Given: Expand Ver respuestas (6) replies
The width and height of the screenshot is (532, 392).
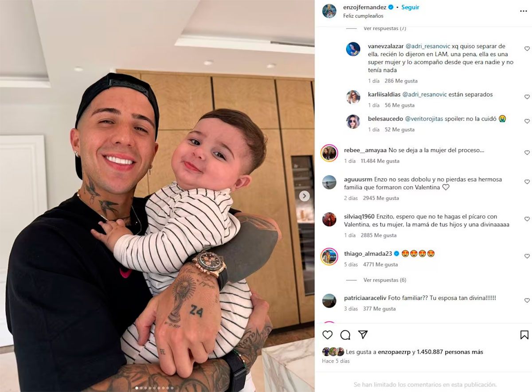Looking at the screenshot, I should (385, 280).
